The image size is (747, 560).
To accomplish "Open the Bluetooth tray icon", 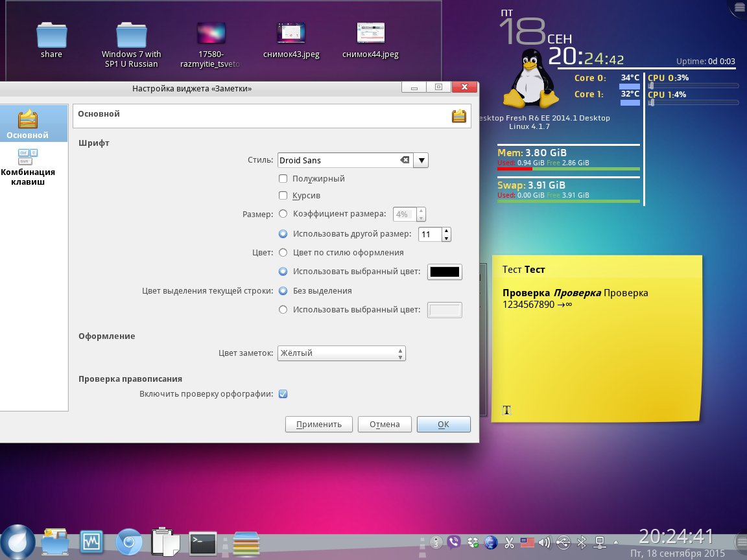I will (x=582, y=542).
